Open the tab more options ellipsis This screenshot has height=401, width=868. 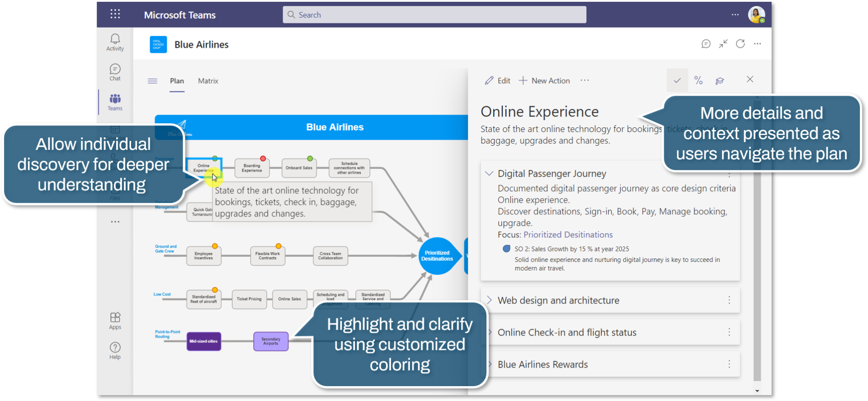[757, 44]
